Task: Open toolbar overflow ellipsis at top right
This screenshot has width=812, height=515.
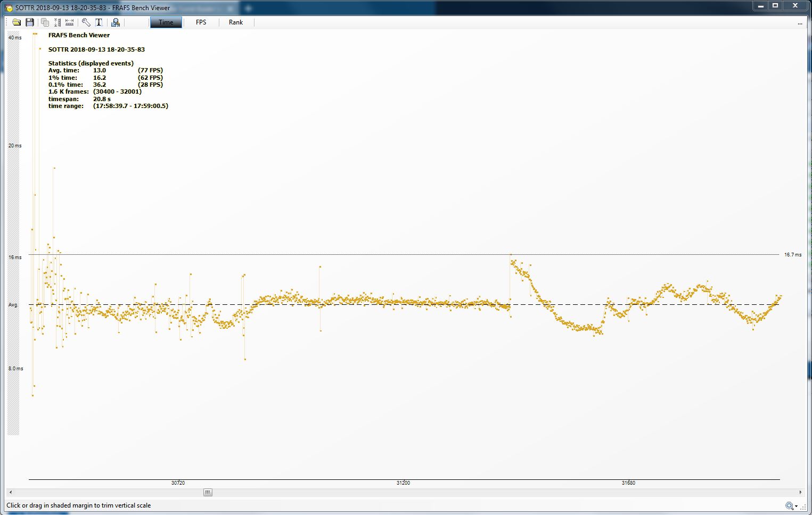Action: pyautogui.click(x=800, y=23)
